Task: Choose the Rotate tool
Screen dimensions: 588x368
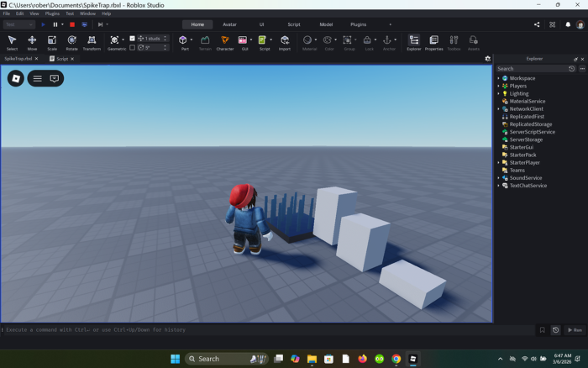Action: (71, 43)
